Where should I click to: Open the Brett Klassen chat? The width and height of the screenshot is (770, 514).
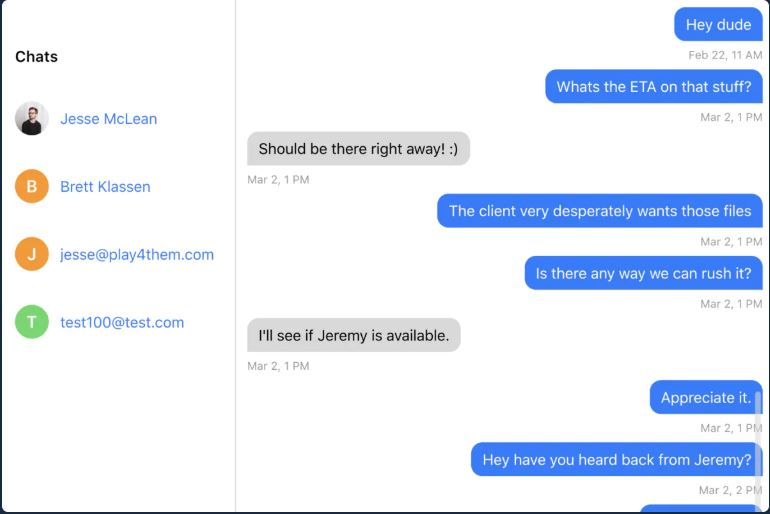(105, 187)
